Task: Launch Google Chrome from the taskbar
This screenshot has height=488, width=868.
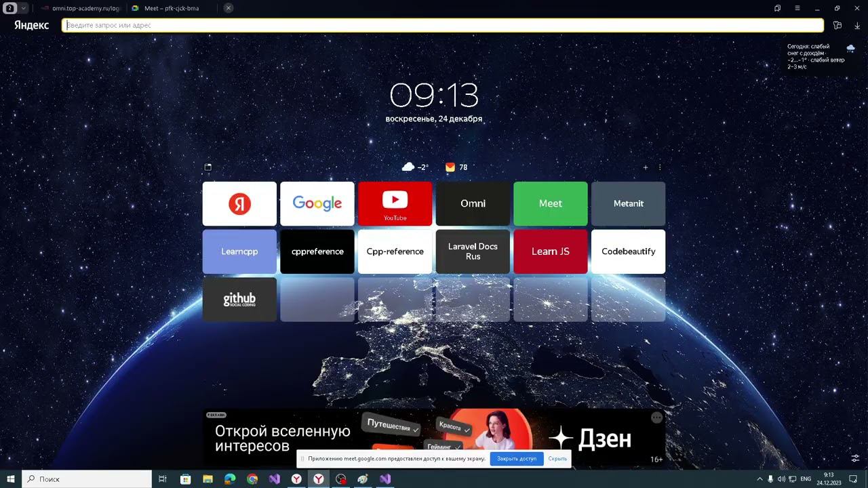Action: [252, 479]
